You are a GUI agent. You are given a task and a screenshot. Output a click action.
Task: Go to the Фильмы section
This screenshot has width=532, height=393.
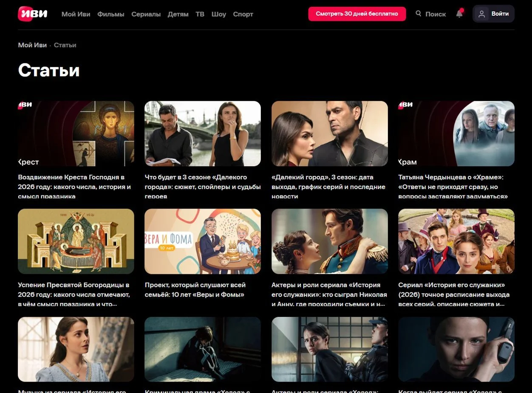pos(111,14)
